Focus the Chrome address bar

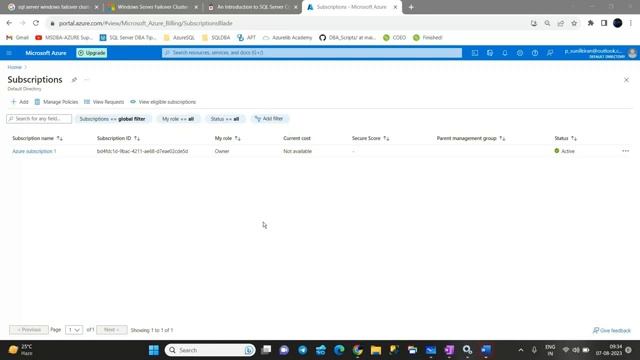point(286,23)
